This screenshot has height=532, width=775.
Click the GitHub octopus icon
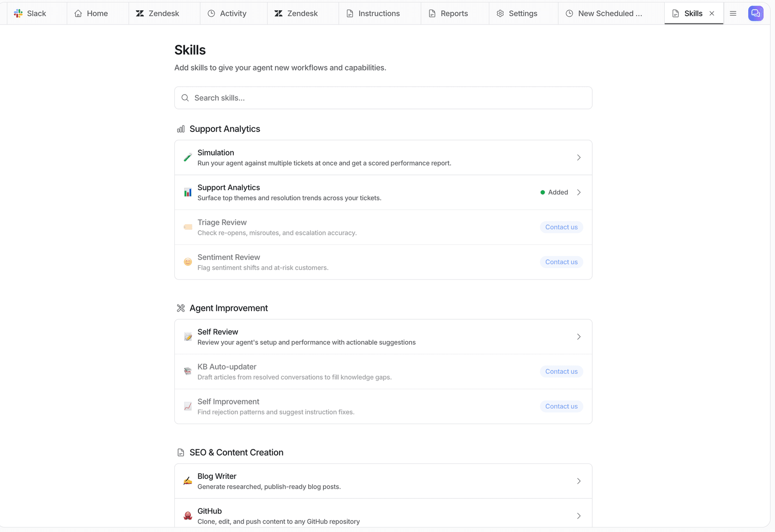(188, 516)
